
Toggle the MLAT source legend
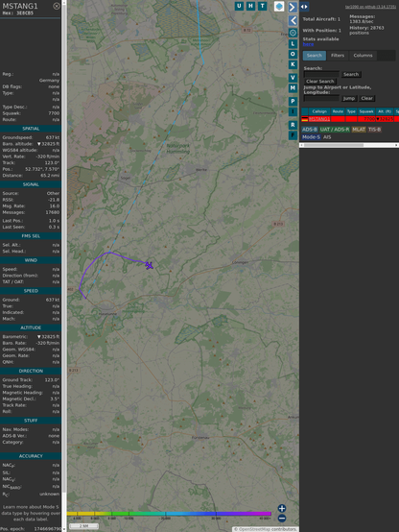point(359,130)
